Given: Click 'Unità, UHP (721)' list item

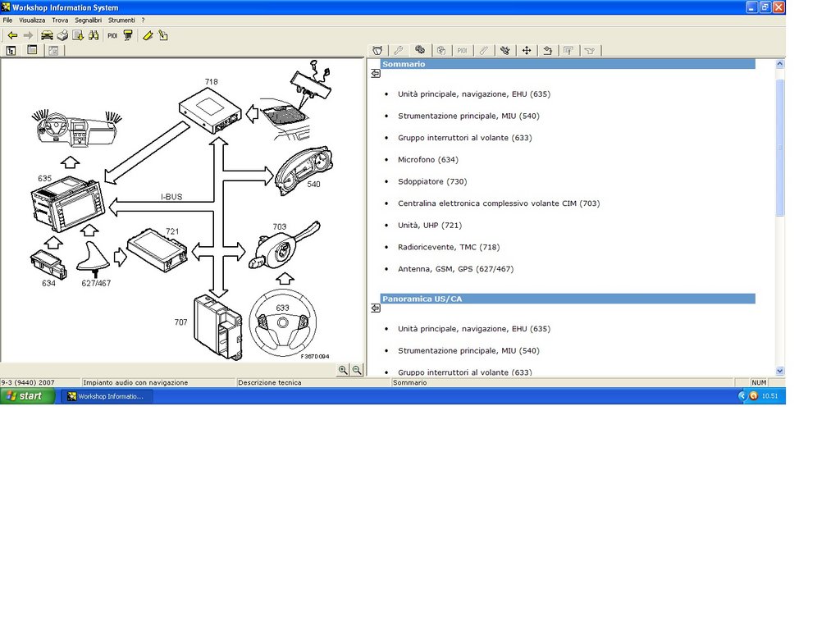Looking at the screenshot, I should (x=430, y=225).
